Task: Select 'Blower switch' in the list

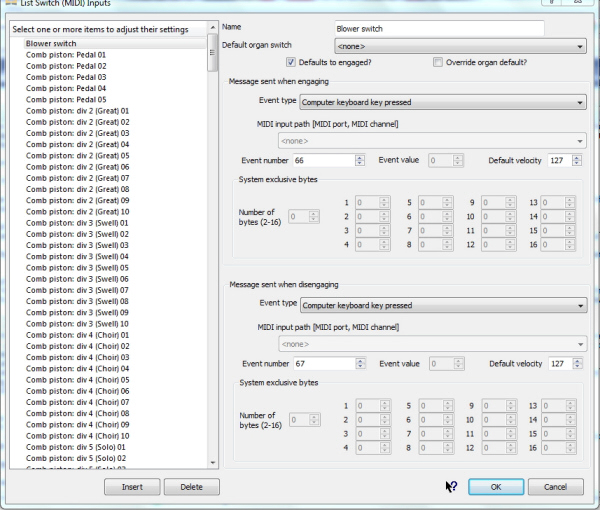Action: click(51, 43)
